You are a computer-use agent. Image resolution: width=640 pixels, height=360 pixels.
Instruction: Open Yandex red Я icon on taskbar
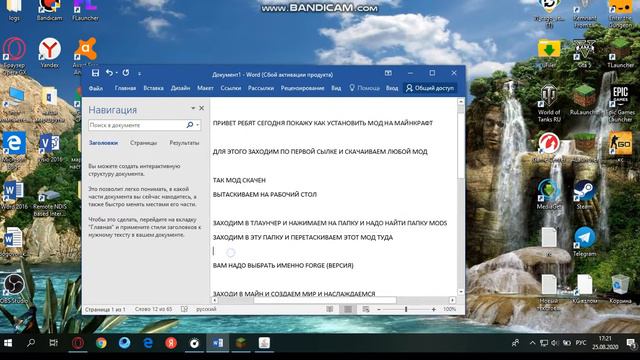pyautogui.click(x=171, y=343)
